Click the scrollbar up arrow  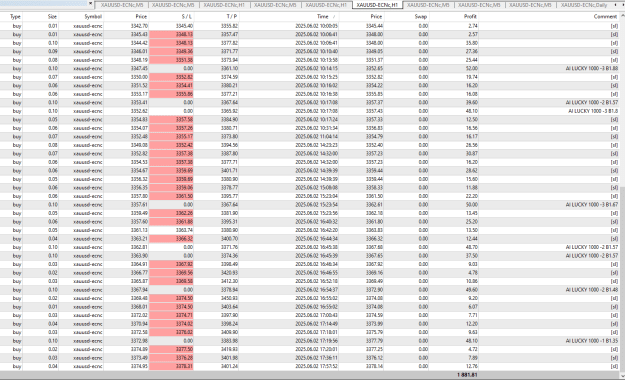[x=622, y=16]
